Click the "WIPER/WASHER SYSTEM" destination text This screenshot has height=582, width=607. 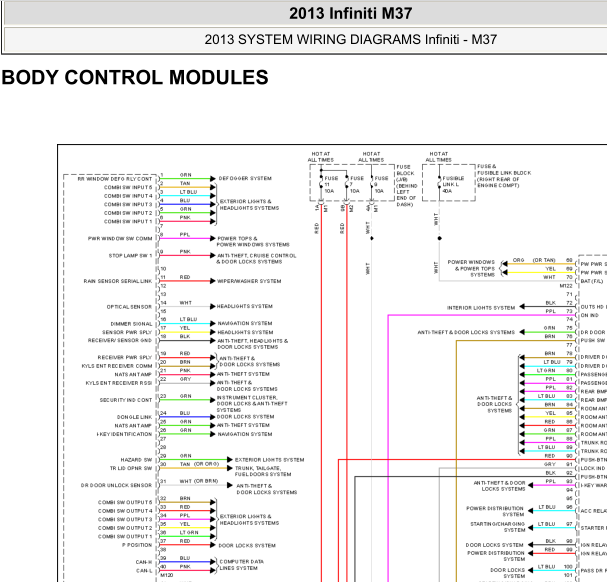(249, 281)
